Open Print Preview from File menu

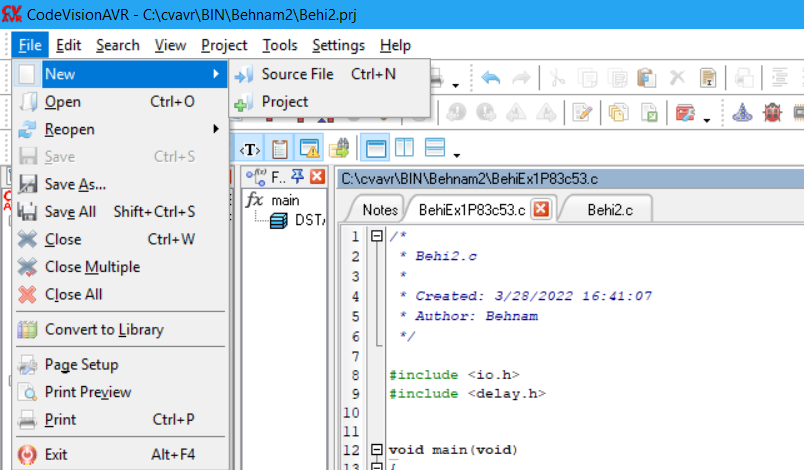pos(120,392)
